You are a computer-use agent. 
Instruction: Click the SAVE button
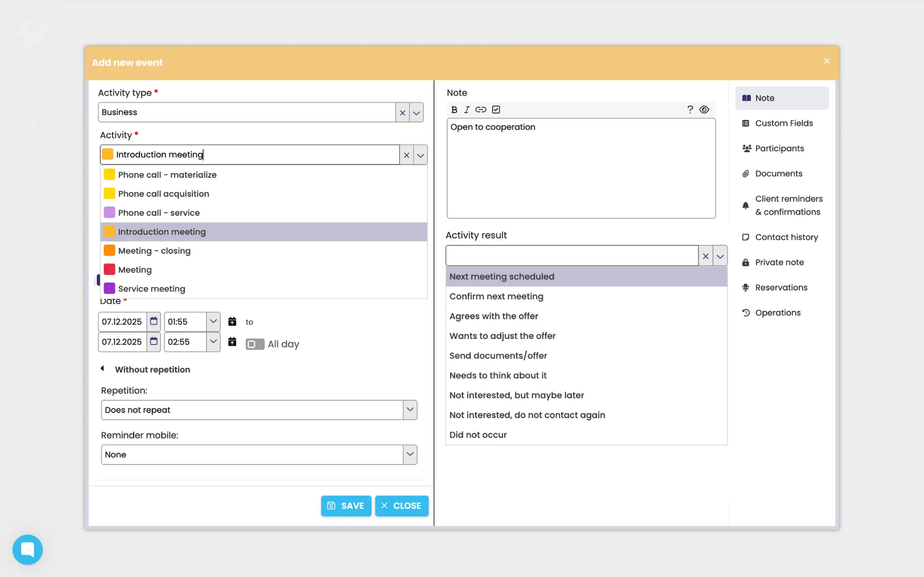(346, 506)
